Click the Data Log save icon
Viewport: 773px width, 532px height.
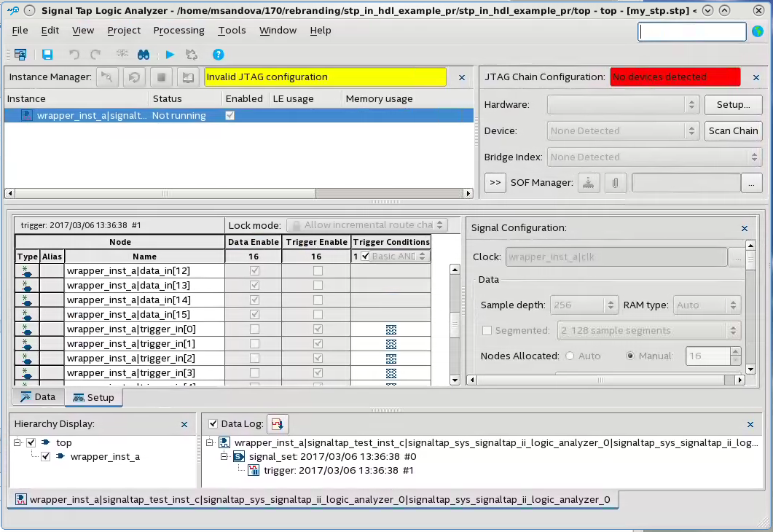[x=278, y=423]
